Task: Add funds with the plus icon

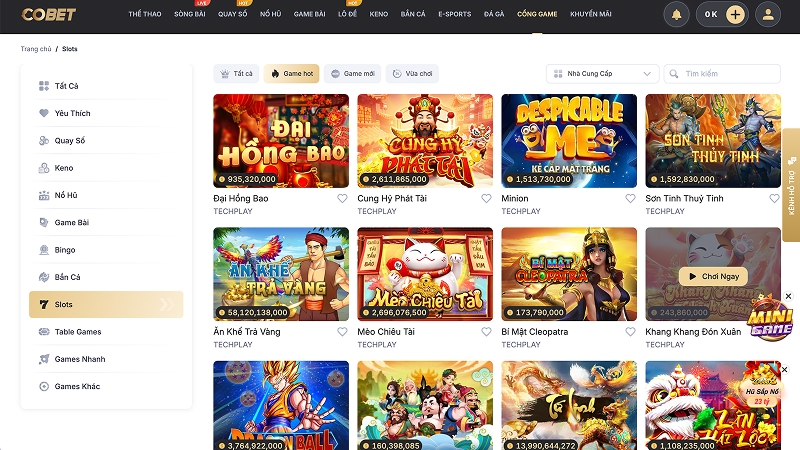Action: [x=735, y=14]
